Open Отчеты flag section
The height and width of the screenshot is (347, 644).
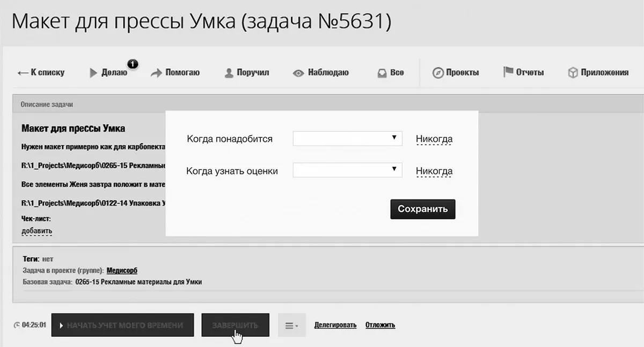pos(523,72)
